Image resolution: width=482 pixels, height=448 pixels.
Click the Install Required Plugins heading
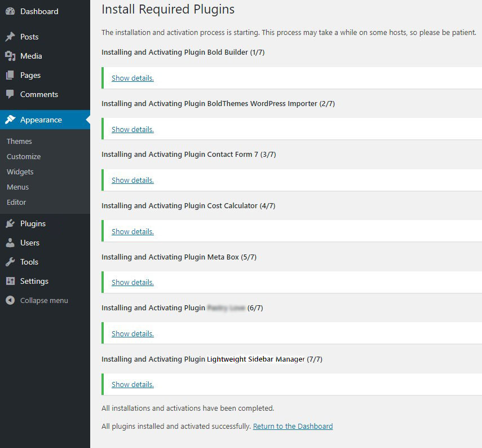pos(168,9)
